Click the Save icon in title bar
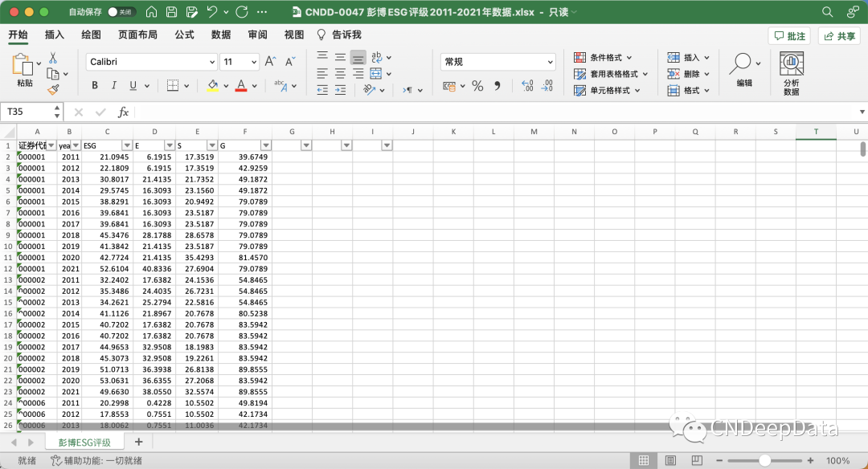The height and width of the screenshot is (469, 868). pyautogui.click(x=172, y=11)
